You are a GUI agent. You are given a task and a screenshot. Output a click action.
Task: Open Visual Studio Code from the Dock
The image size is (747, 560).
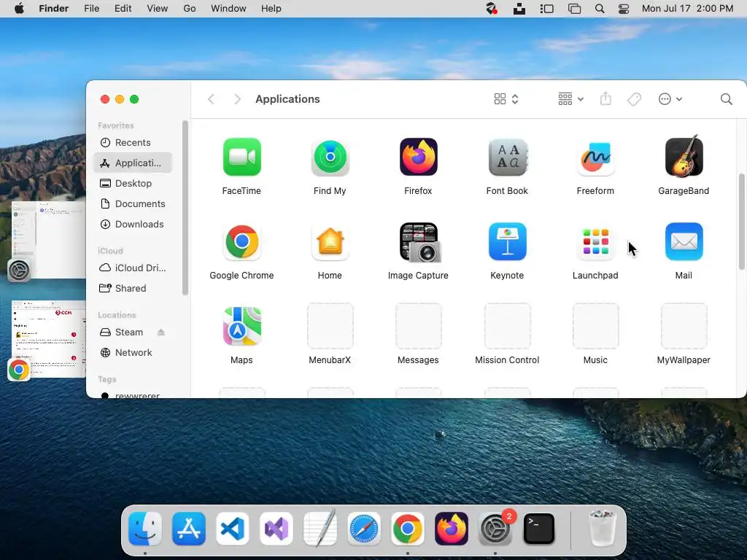(x=233, y=529)
